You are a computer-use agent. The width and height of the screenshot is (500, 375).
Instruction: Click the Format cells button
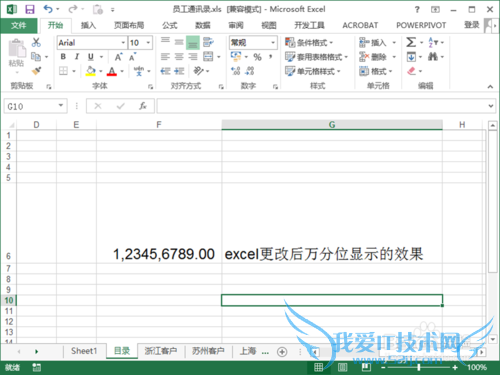click(376, 71)
